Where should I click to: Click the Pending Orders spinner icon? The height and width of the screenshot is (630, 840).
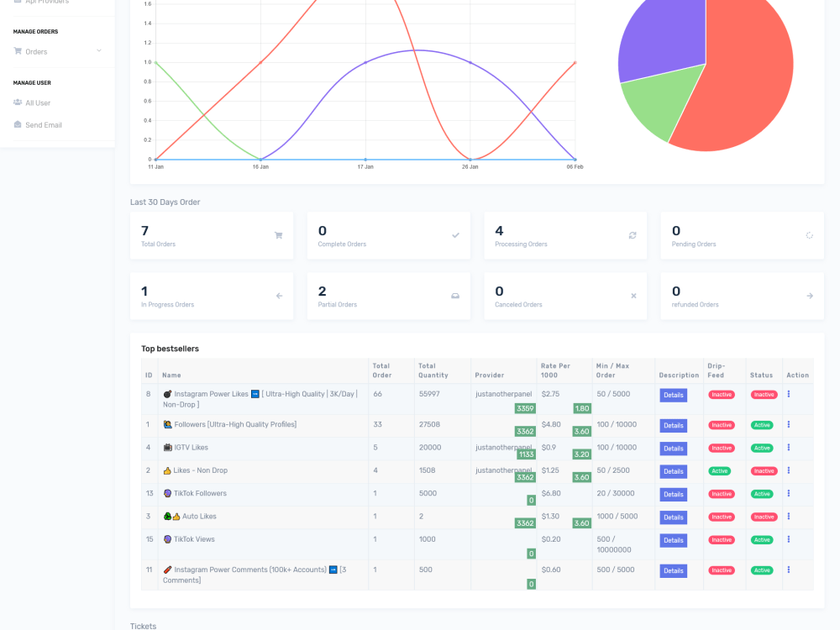[810, 235]
